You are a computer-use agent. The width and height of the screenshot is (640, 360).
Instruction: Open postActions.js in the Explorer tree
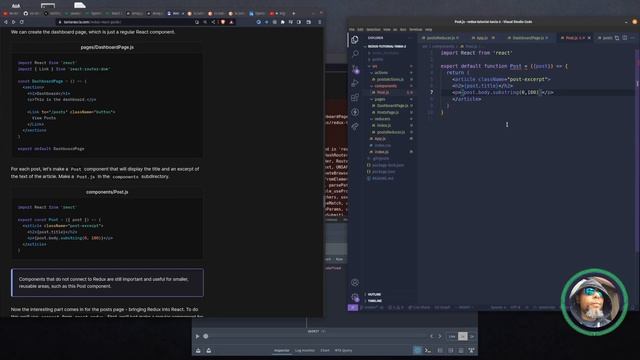point(390,79)
